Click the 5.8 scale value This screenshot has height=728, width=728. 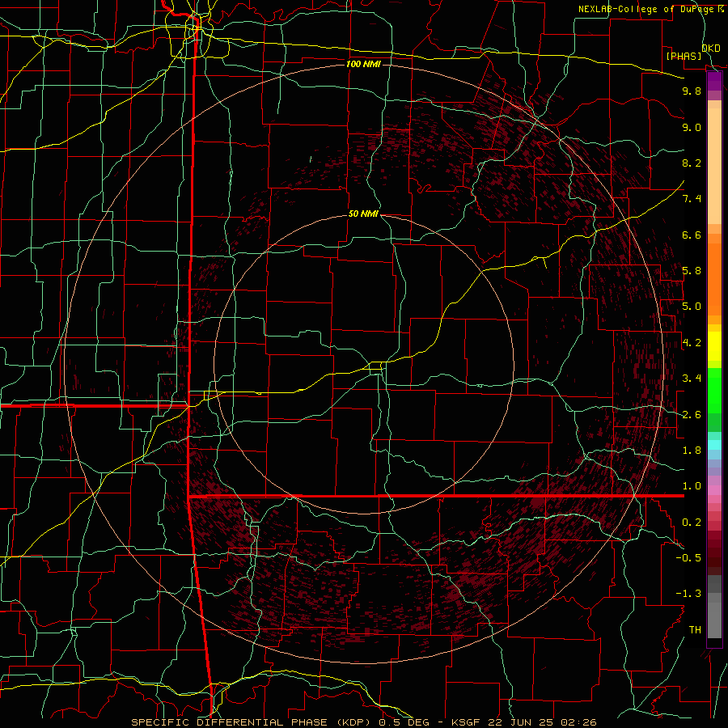(692, 271)
